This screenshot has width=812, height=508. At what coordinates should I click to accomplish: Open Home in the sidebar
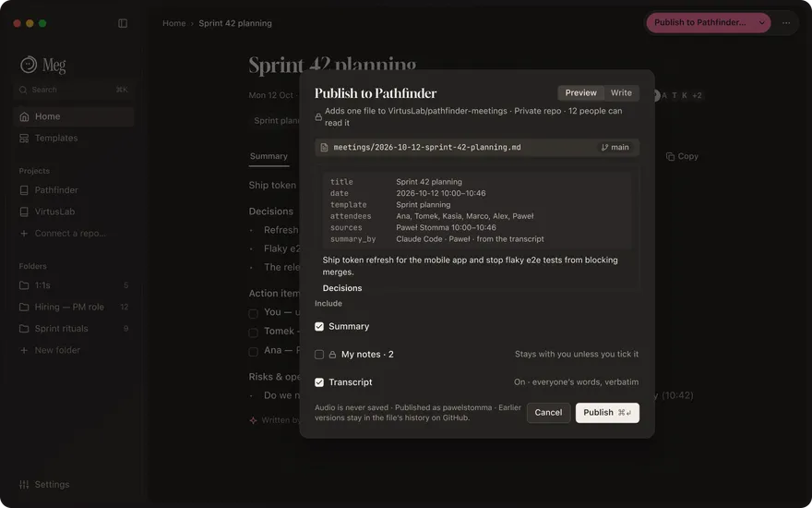[74, 116]
